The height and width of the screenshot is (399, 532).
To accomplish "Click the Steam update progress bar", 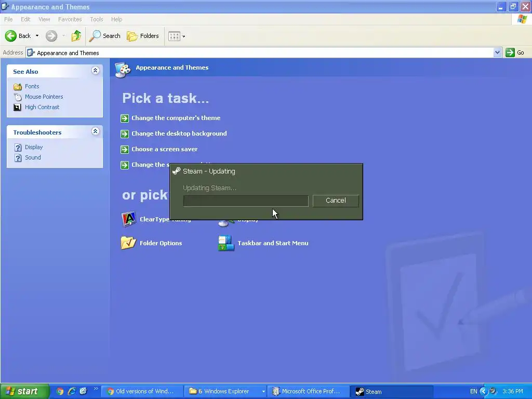I will (246, 201).
